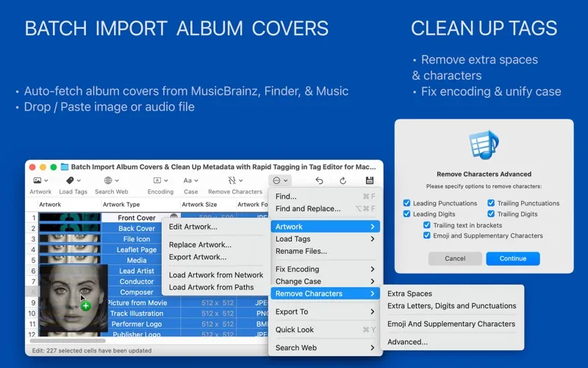The image size is (588, 368).
Task: Select Quick Look menu item
Action: click(x=325, y=330)
